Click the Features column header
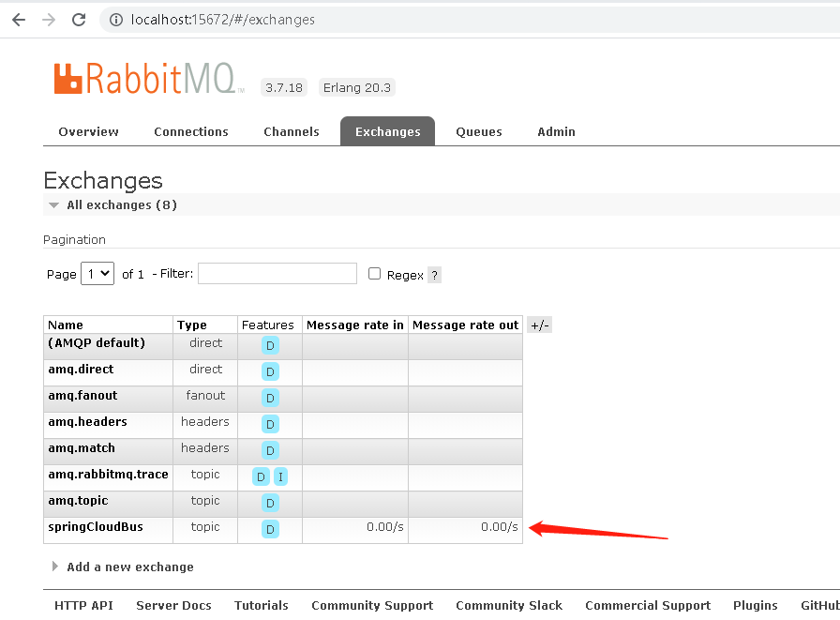 (x=268, y=325)
